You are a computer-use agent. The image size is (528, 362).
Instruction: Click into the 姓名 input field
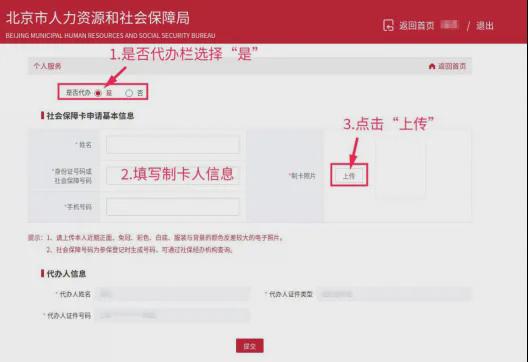[173, 144]
